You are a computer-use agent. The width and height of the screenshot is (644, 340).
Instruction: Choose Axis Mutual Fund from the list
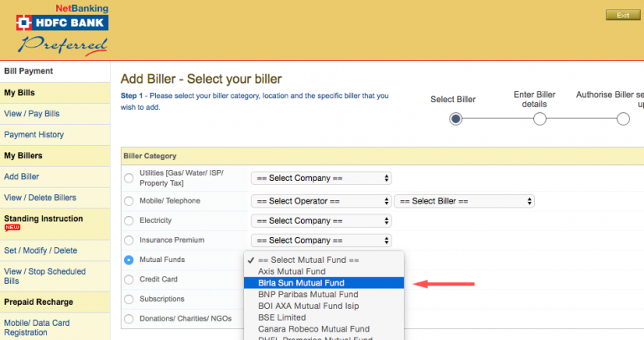(324, 271)
